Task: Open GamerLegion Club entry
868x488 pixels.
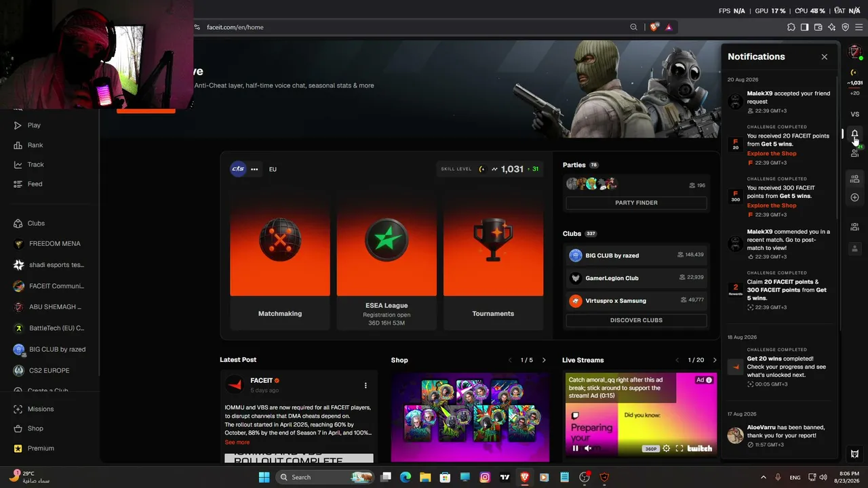Action: click(x=636, y=278)
